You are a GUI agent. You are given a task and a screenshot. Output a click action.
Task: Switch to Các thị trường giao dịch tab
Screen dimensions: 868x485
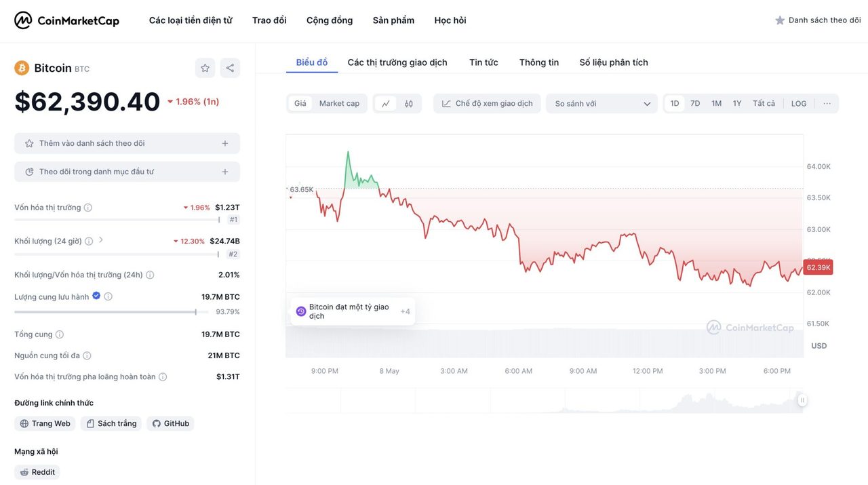(397, 62)
